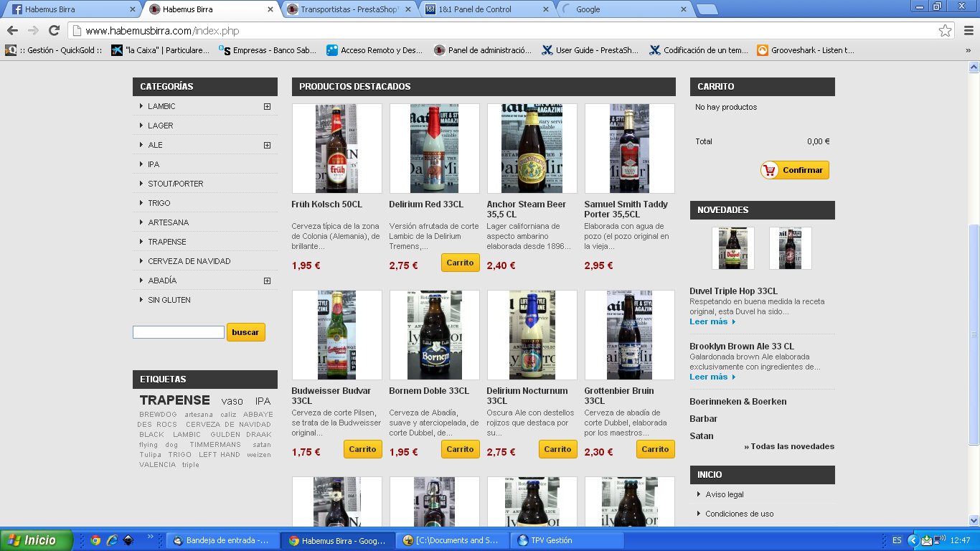Open the Panel de administración bookmark
The height and width of the screenshot is (551, 980).
pos(483,50)
